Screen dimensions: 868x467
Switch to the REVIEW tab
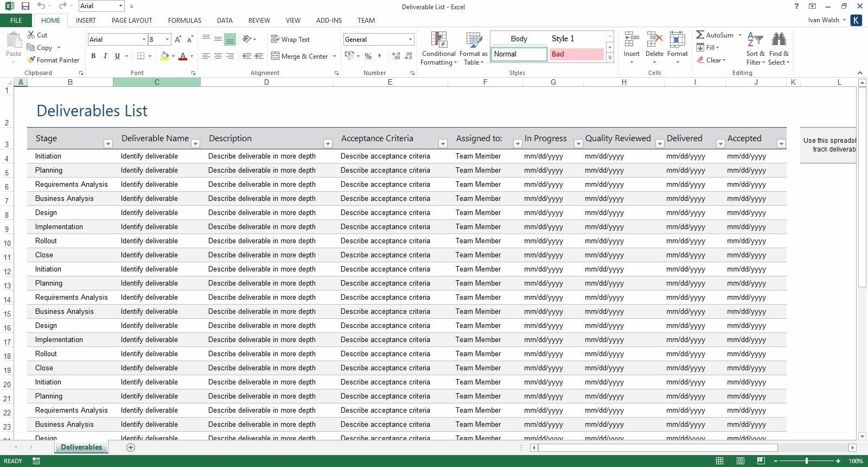point(259,20)
